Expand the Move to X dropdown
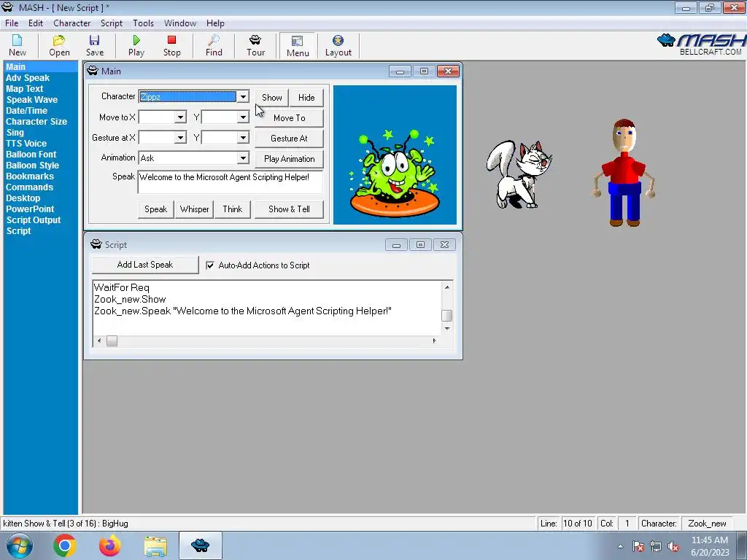 [180, 117]
